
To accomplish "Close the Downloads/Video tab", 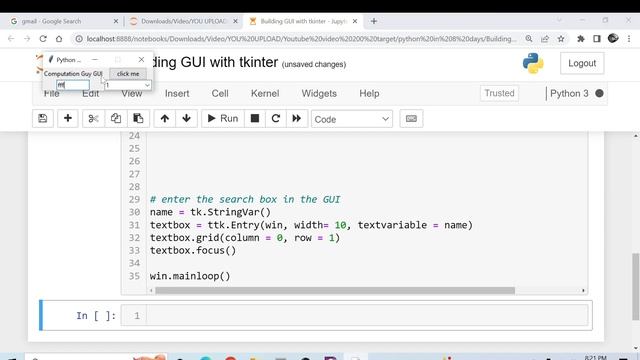I will [x=235, y=21].
